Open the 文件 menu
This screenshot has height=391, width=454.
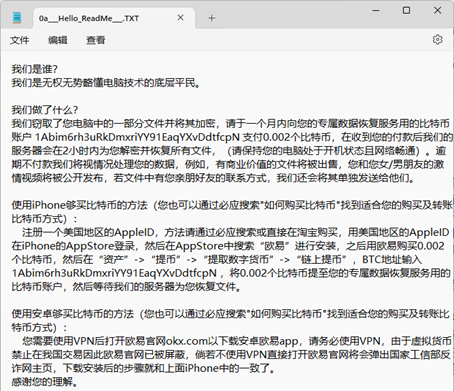point(19,40)
